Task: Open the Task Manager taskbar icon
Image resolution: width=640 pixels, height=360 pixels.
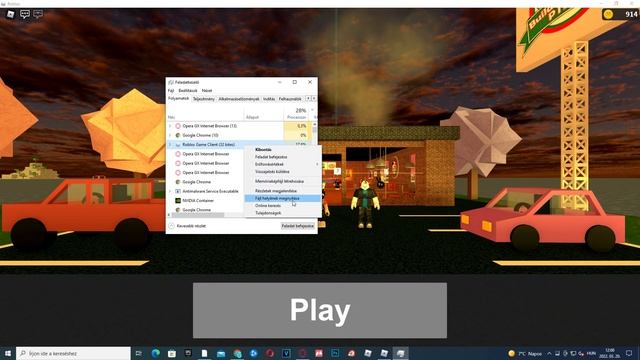Action: click(400, 353)
